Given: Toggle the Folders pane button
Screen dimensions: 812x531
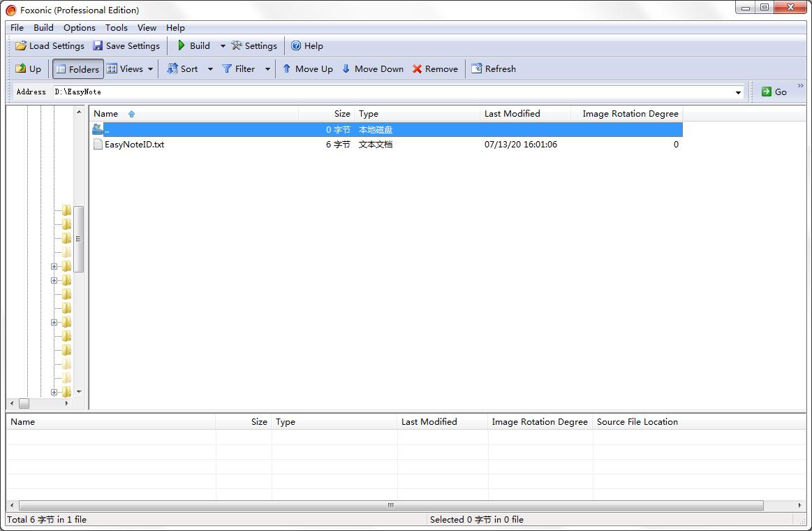Looking at the screenshot, I should (77, 69).
